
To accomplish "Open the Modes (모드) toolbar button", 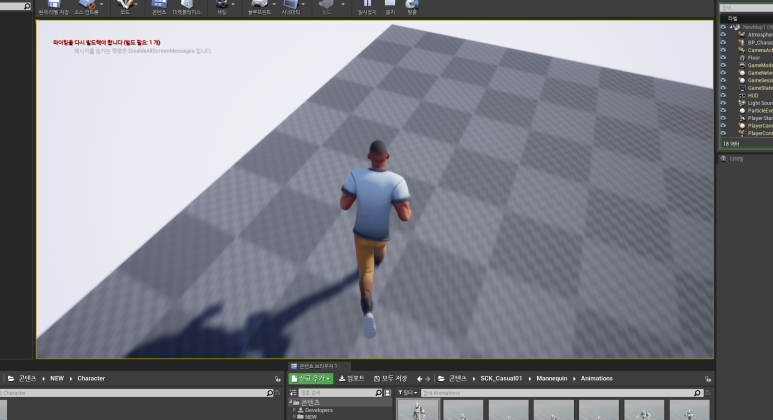I will 125,7.
